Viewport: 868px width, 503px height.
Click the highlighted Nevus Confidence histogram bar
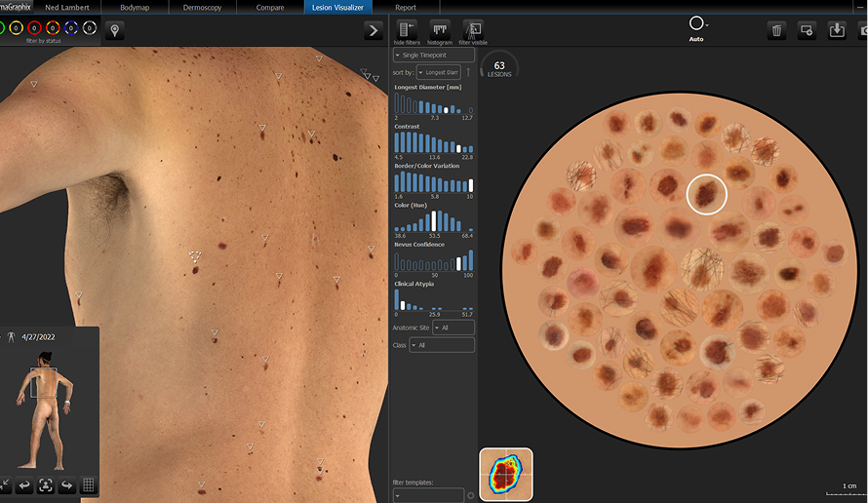coord(458,262)
